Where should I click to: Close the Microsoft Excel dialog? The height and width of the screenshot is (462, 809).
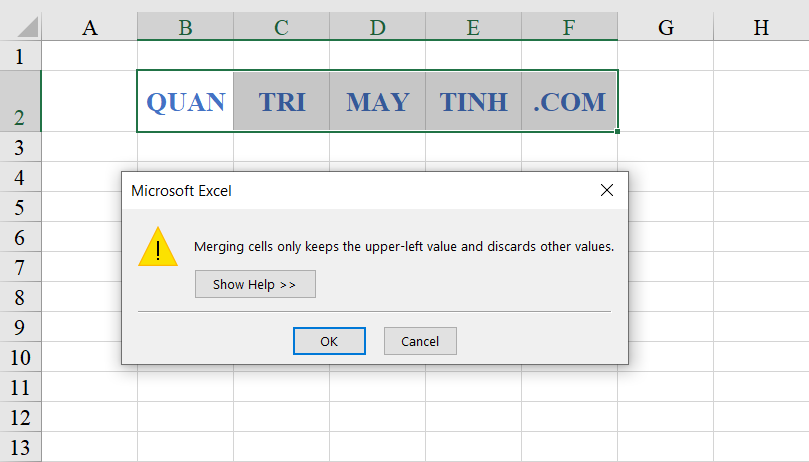point(607,190)
